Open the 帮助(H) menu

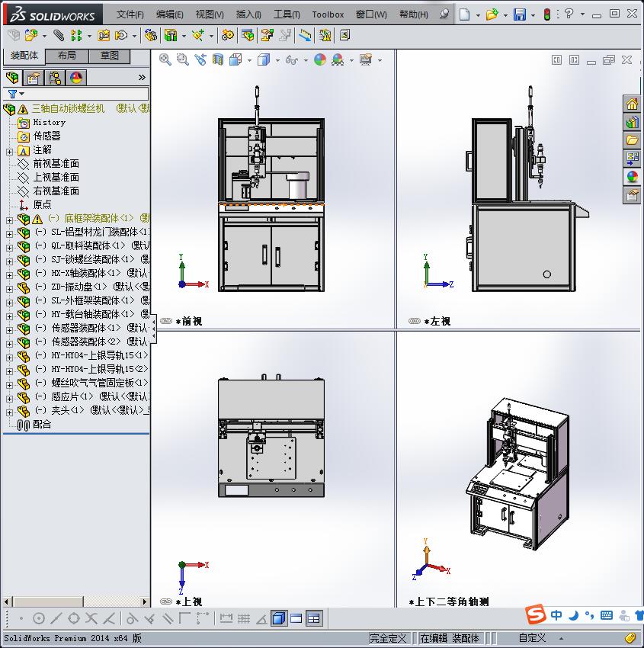[414, 14]
